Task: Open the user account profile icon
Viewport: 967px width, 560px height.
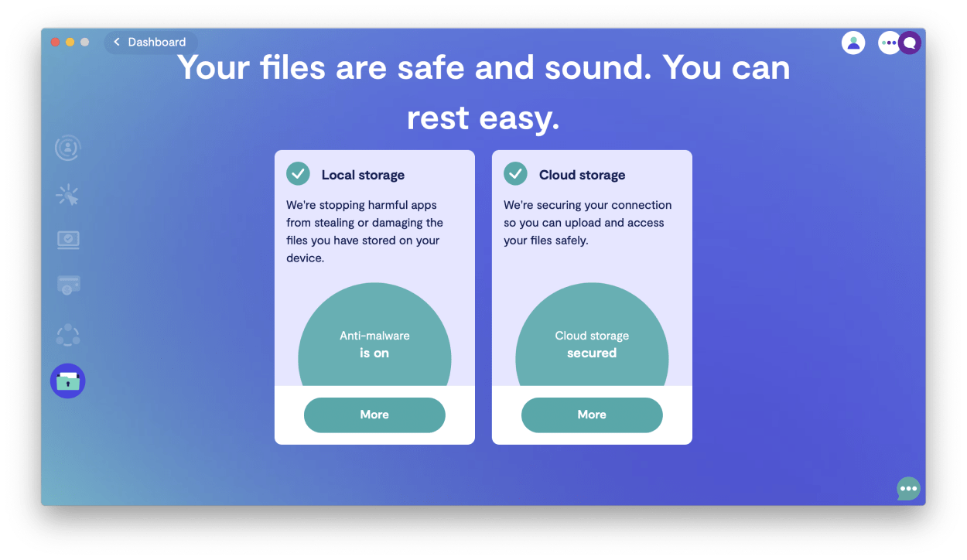Action: [x=853, y=43]
